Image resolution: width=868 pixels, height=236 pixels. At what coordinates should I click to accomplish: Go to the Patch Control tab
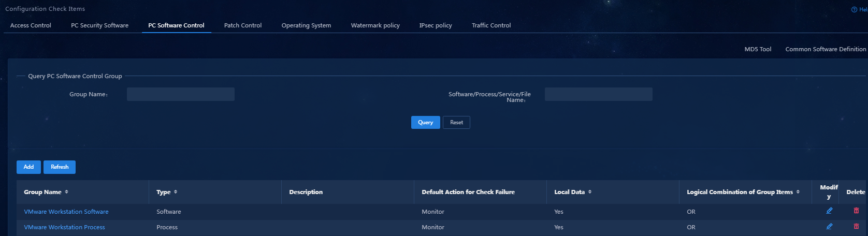[243, 25]
